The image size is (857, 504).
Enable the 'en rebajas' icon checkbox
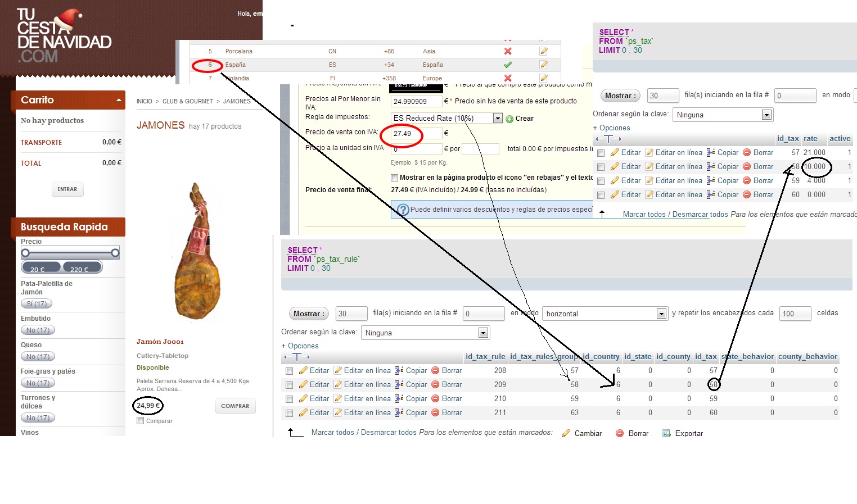[394, 178]
